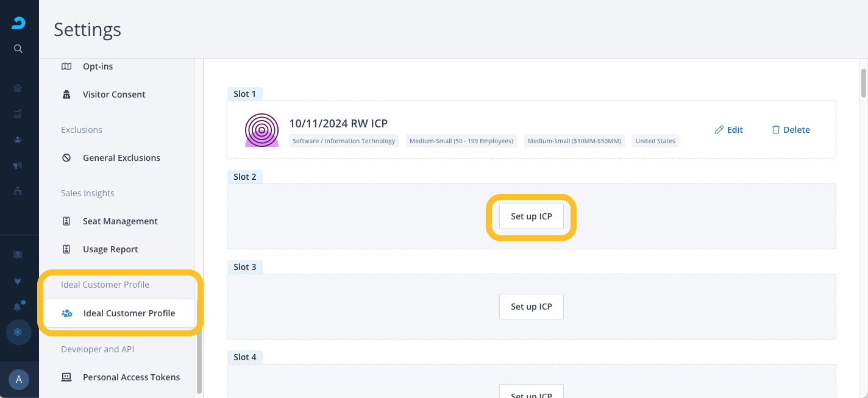Open the help question mark icon
Viewport: 868px width, 398px height.
click(18, 255)
